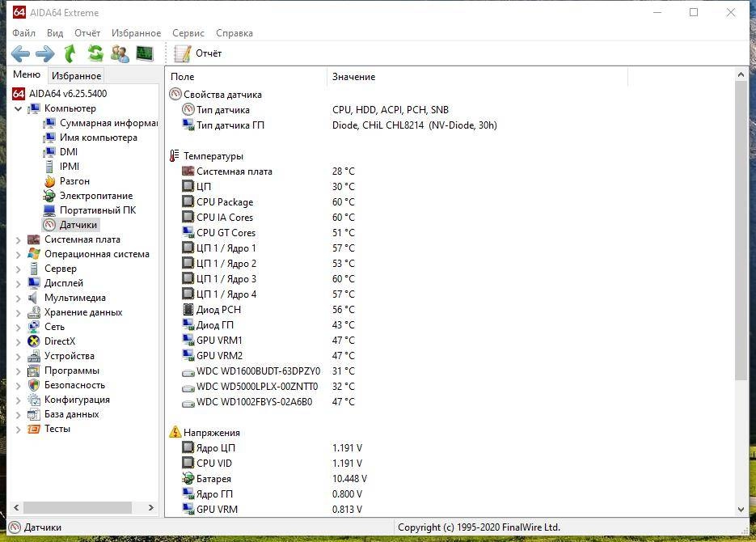Expand the Дисплей tree node

click(x=18, y=283)
